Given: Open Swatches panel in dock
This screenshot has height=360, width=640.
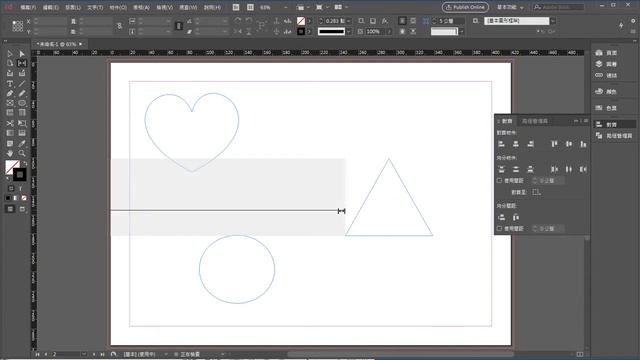Looking at the screenshot, I should pyautogui.click(x=607, y=108).
